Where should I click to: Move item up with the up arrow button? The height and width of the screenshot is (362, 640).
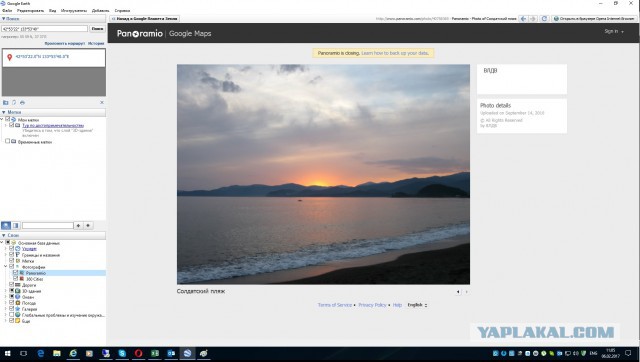coord(78,225)
